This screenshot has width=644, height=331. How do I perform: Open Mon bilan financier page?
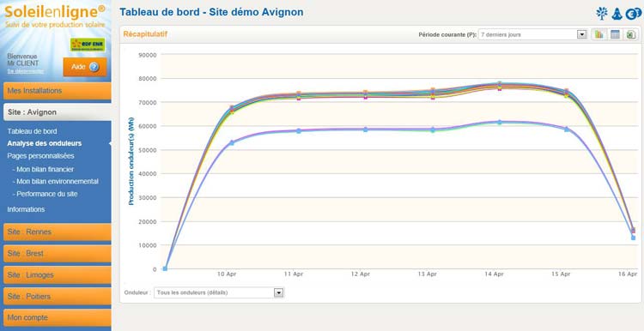click(x=43, y=169)
